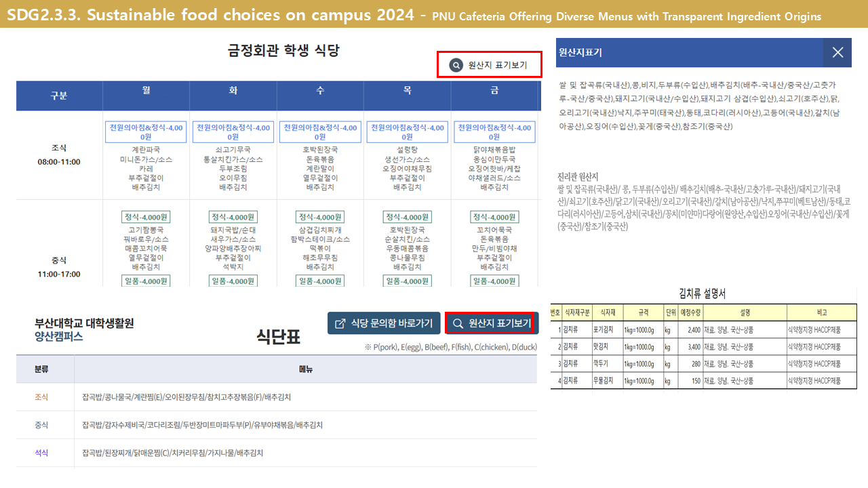The height and width of the screenshot is (488, 868).
Task: Click the 부산대학교 대학생활원 logo text
Action: coord(84,323)
